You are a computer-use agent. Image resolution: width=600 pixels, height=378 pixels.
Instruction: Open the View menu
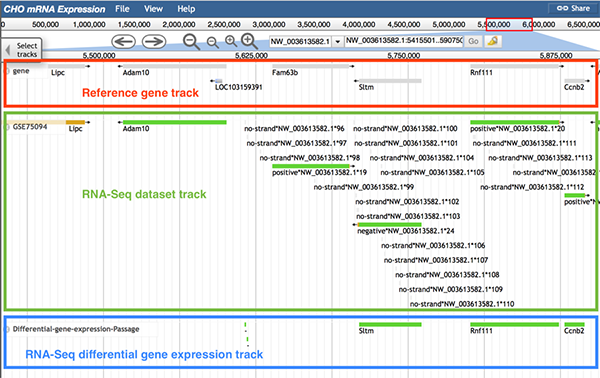click(153, 9)
